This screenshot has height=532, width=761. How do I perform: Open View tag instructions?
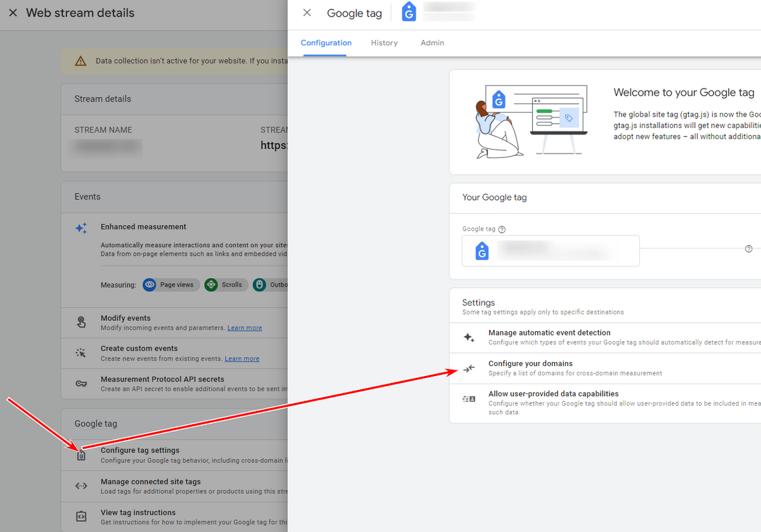pos(175,517)
